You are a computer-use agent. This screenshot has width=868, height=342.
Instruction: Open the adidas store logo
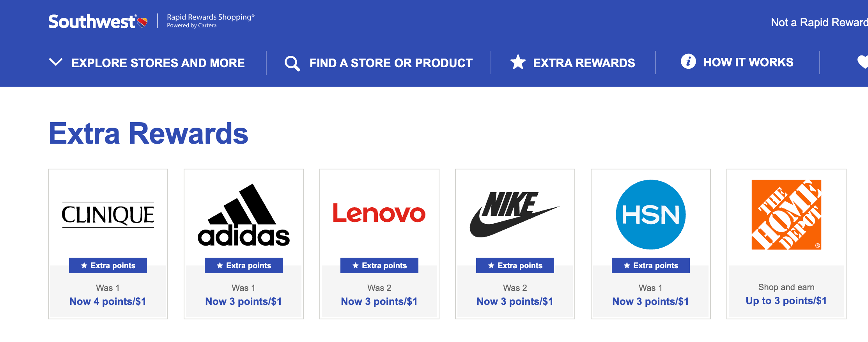click(244, 215)
